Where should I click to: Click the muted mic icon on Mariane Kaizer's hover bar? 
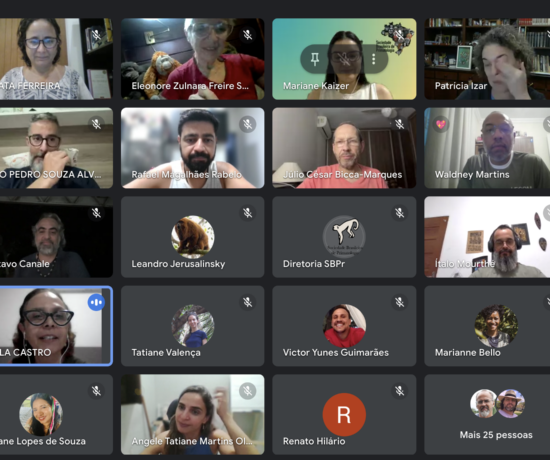[344, 59]
